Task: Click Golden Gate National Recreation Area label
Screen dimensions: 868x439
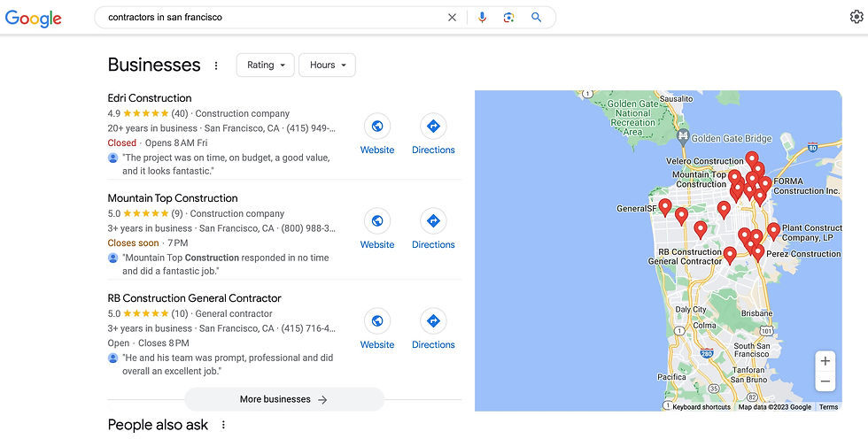Action: pyautogui.click(x=632, y=118)
